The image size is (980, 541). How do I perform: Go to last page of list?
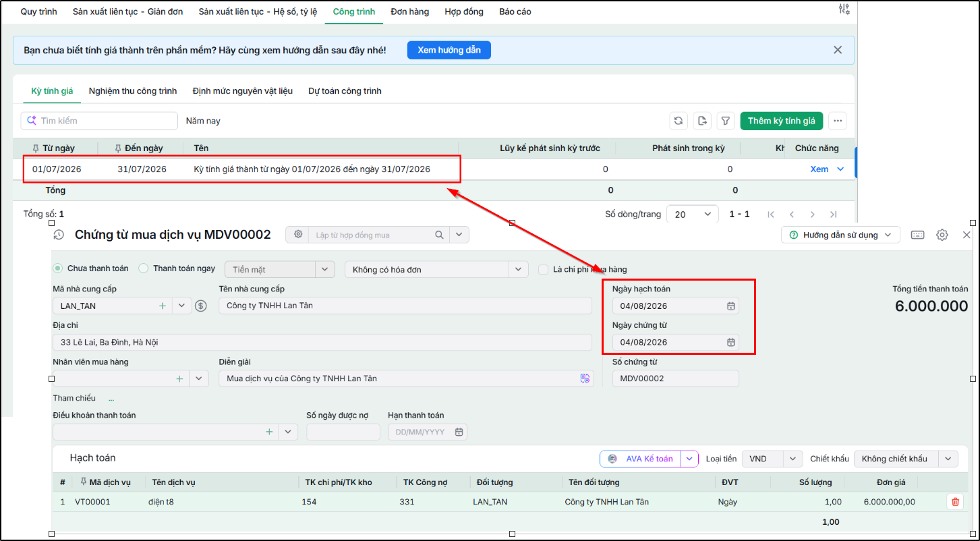(834, 215)
